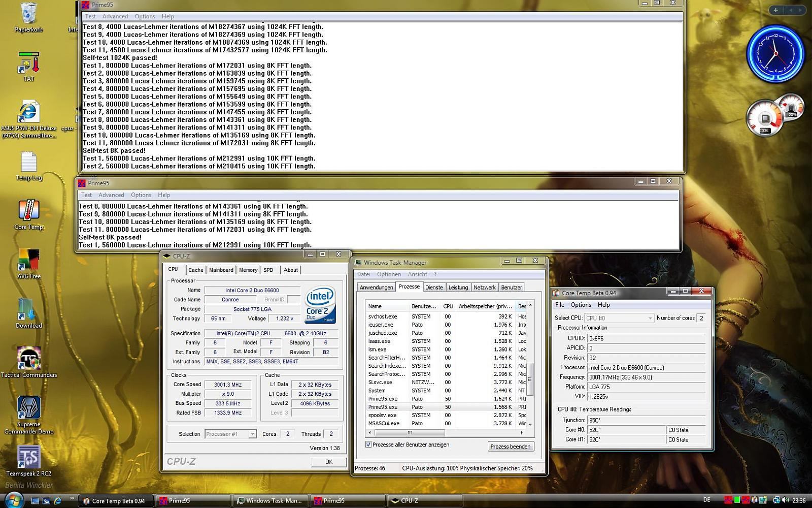Open the Ansicht menu in Task-Manager
The image size is (812, 508).
(417, 274)
